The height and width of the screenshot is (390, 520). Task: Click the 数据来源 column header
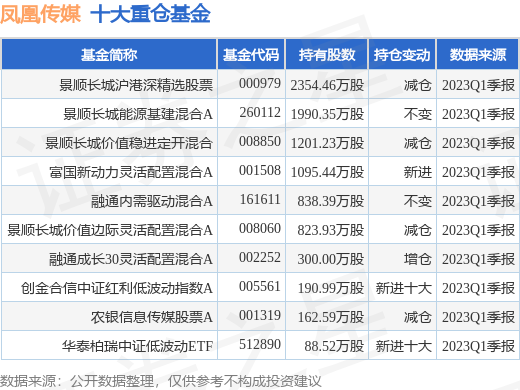click(x=478, y=55)
